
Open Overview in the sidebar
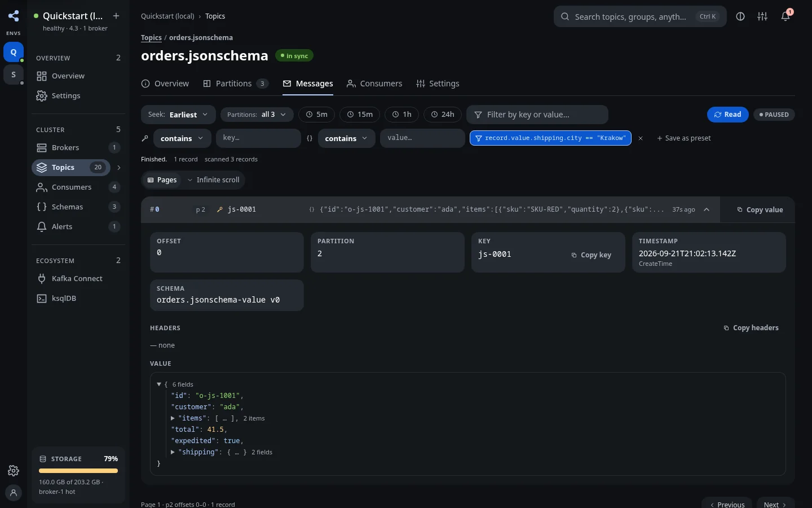click(78, 76)
